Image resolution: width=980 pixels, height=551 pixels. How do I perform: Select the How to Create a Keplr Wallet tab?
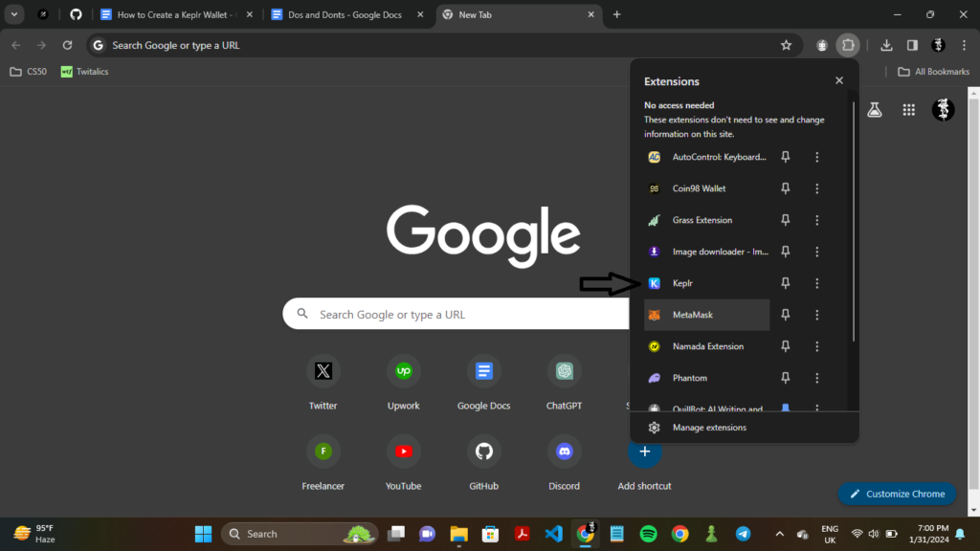[172, 14]
